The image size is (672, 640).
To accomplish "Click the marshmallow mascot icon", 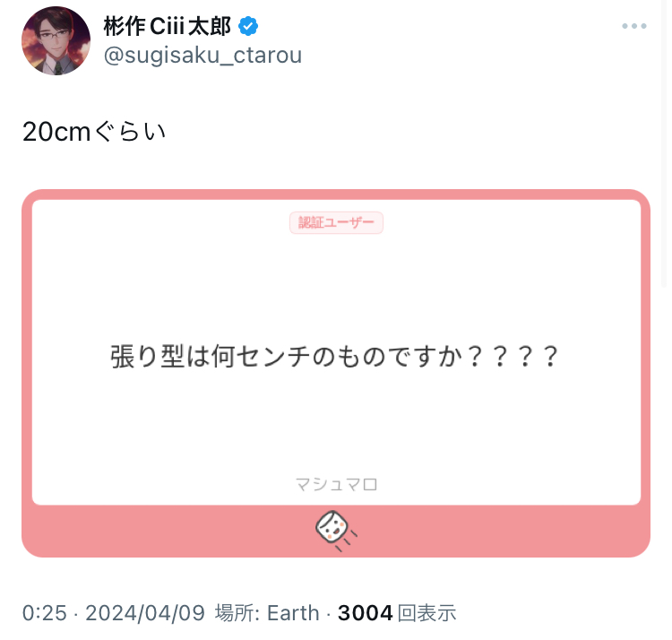I will (x=336, y=531).
